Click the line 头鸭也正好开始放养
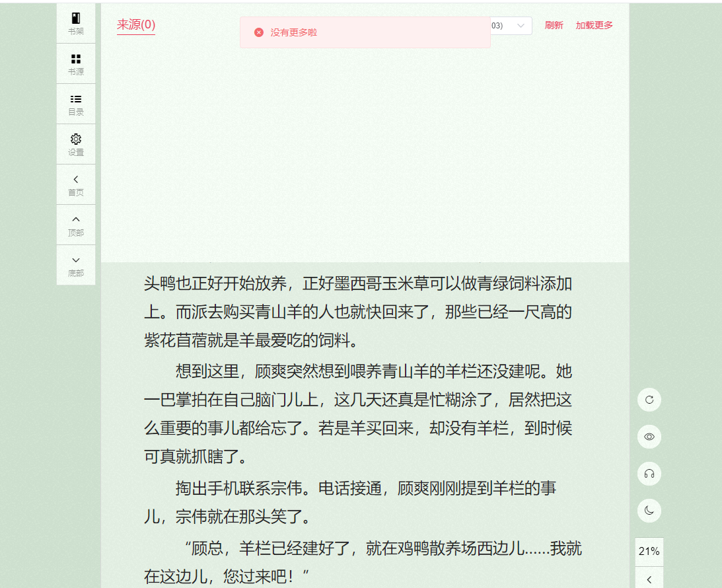This screenshot has width=722, height=588. (358, 283)
